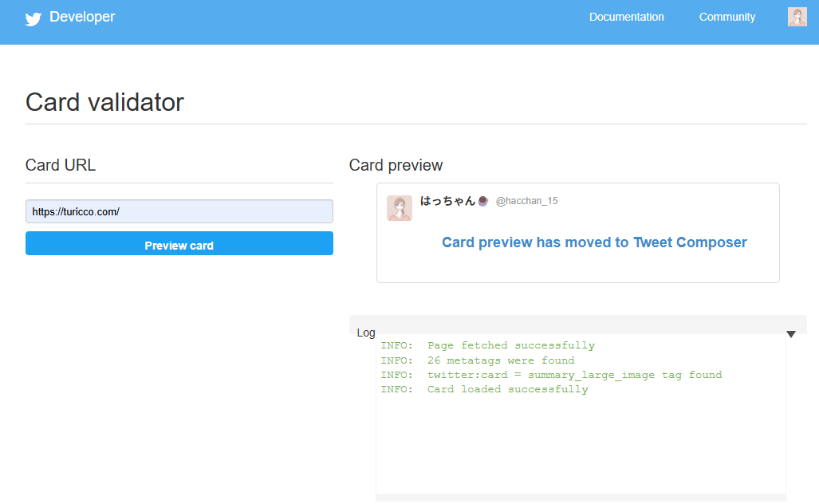Collapse the Log panel with the triangle arrow
This screenshot has width=819, height=504.
coord(791,334)
